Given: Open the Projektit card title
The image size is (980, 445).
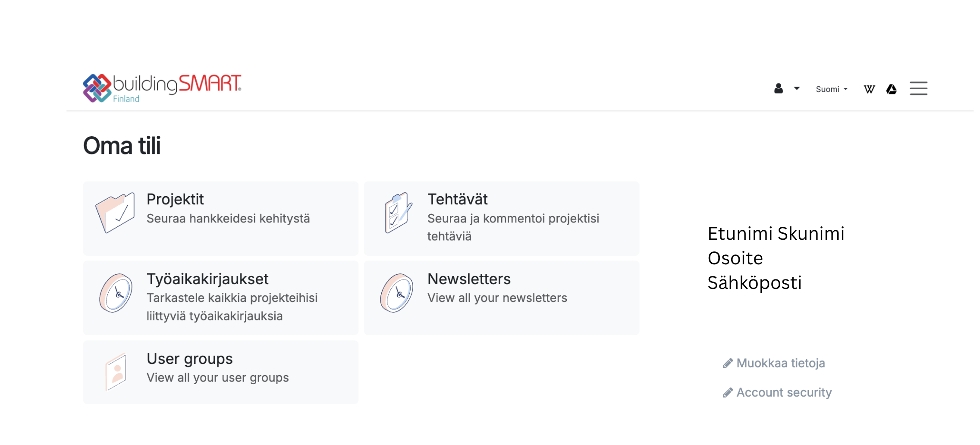Looking at the screenshot, I should point(175,200).
